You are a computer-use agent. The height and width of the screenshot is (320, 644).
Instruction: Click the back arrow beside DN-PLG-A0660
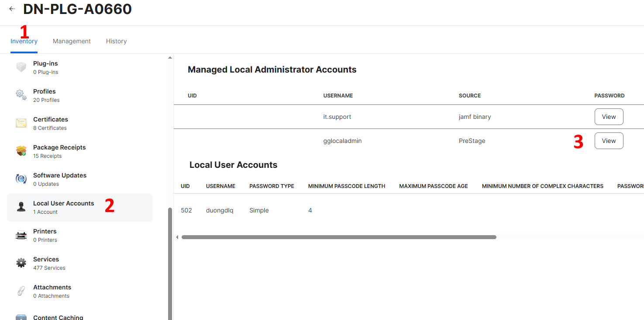point(12,9)
